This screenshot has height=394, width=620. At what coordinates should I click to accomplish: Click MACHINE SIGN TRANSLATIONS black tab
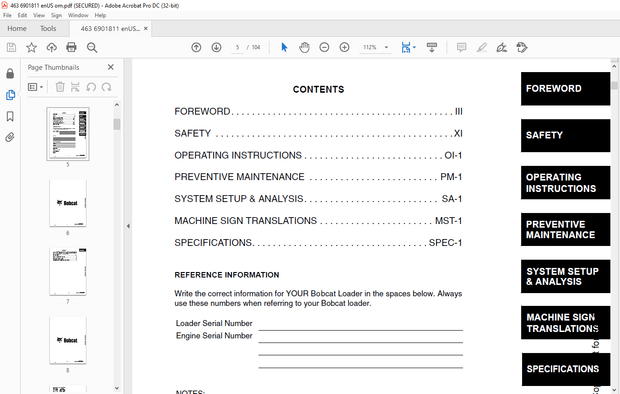pyautogui.click(x=565, y=322)
